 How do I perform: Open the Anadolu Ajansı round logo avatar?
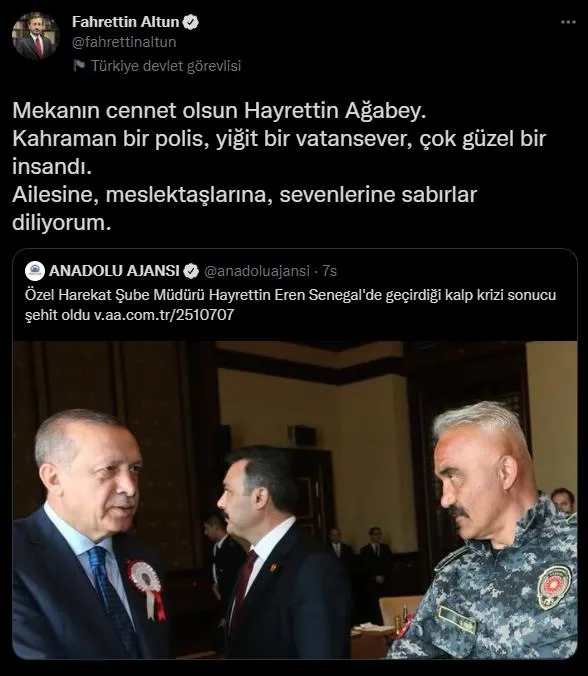[35, 271]
